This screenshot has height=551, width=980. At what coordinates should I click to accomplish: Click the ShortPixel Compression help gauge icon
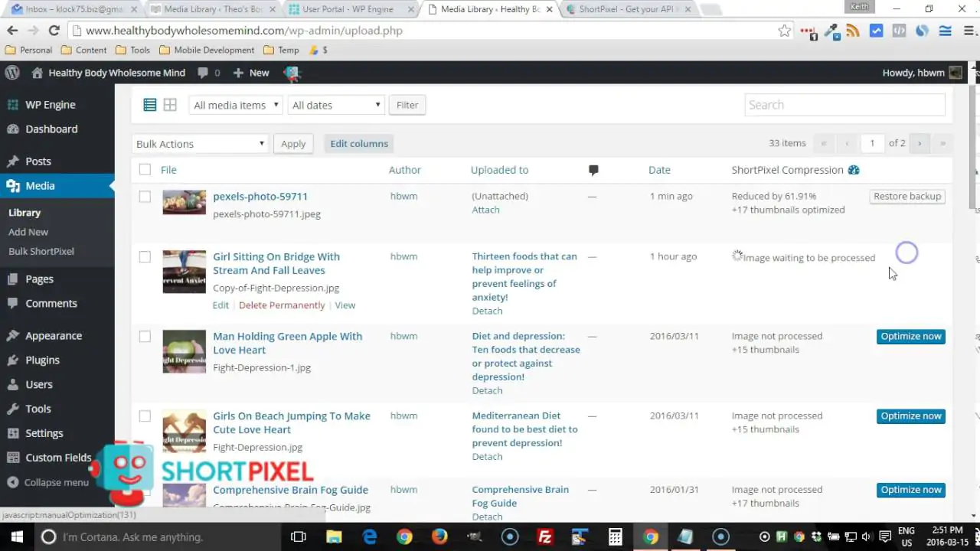coord(854,170)
